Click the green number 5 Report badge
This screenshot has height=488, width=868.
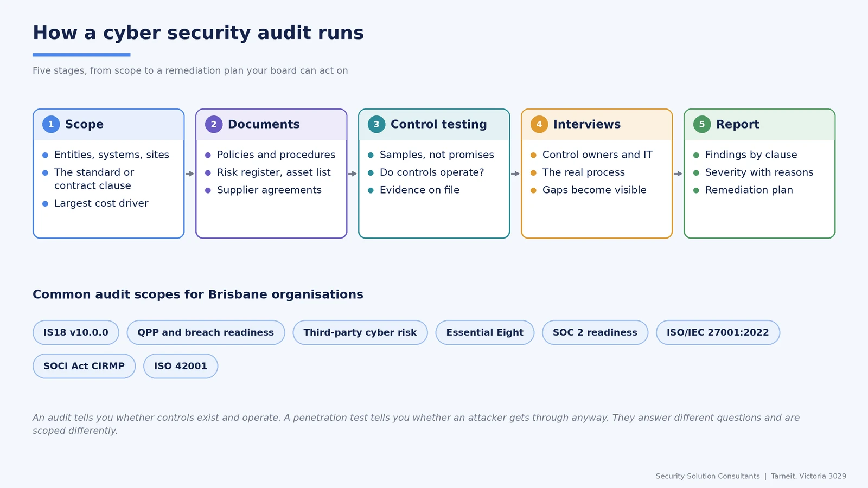(702, 124)
